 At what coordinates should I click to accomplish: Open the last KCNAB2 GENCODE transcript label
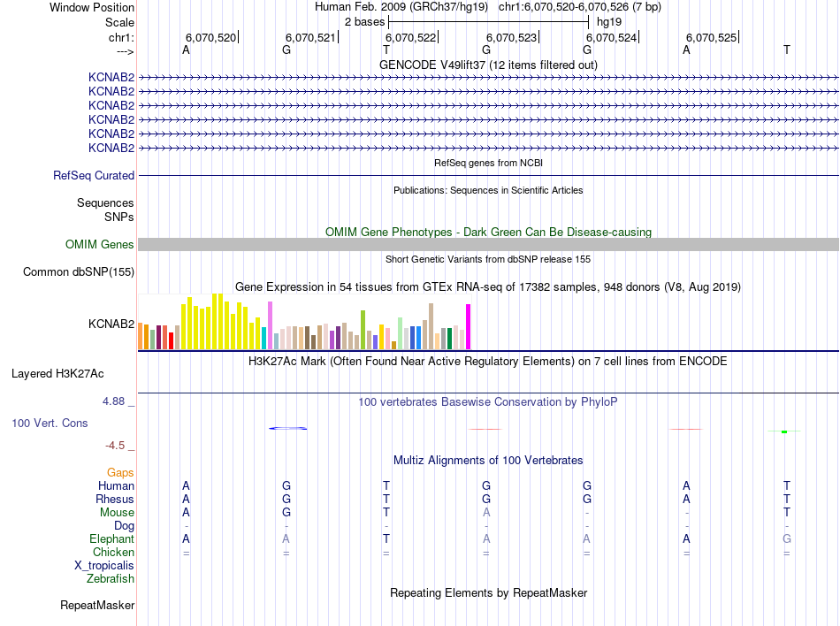pos(111,149)
